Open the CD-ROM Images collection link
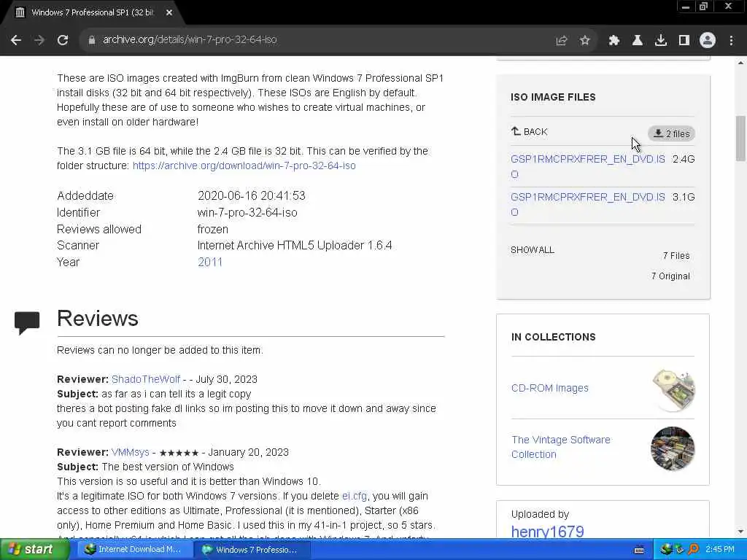 coord(549,388)
